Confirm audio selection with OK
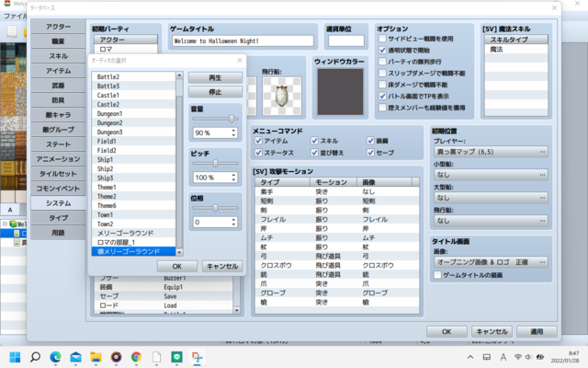This screenshot has height=368, width=588. (x=177, y=266)
